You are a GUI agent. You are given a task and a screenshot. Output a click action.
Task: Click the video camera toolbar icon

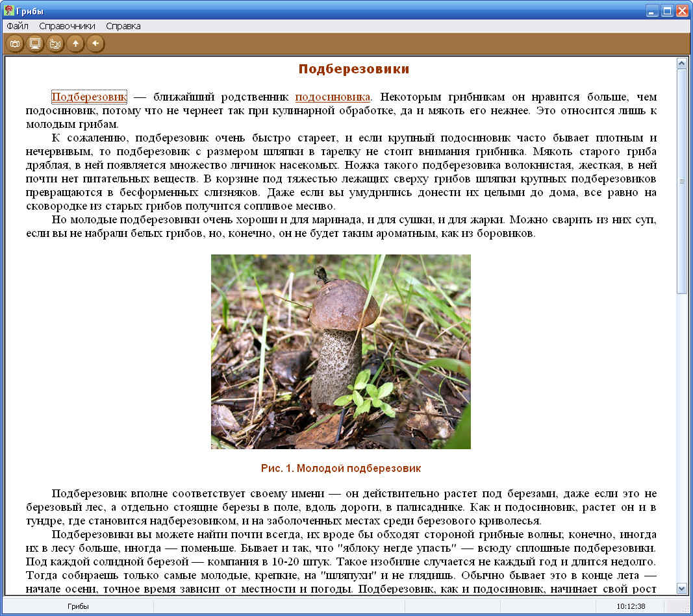click(55, 43)
